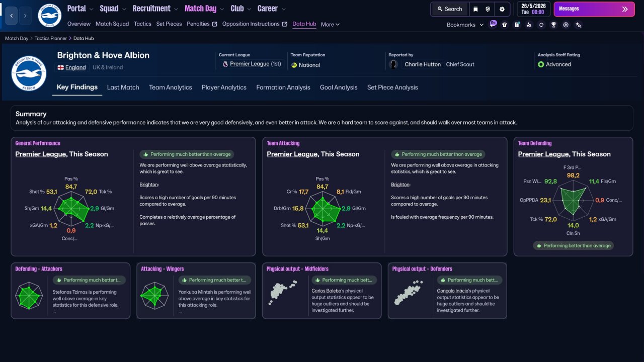Click the Messages button
The width and height of the screenshot is (644, 362).
tap(594, 9)
